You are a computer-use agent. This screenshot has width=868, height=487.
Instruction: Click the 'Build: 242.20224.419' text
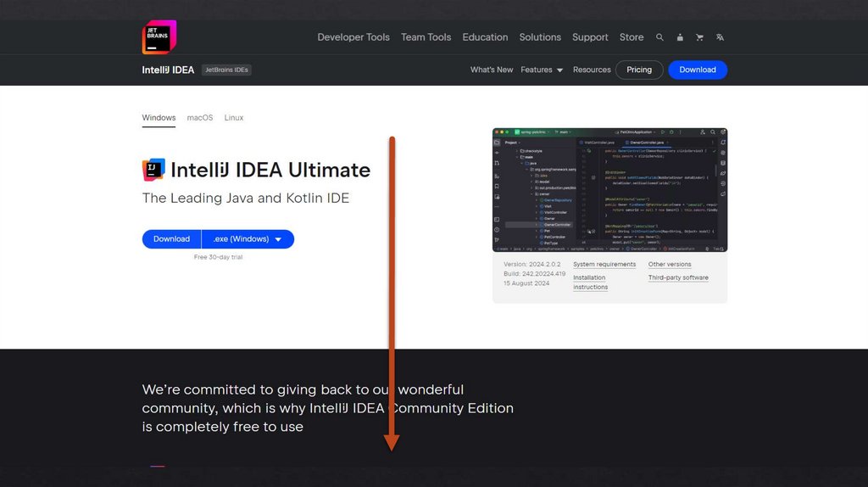coord(534,274)
